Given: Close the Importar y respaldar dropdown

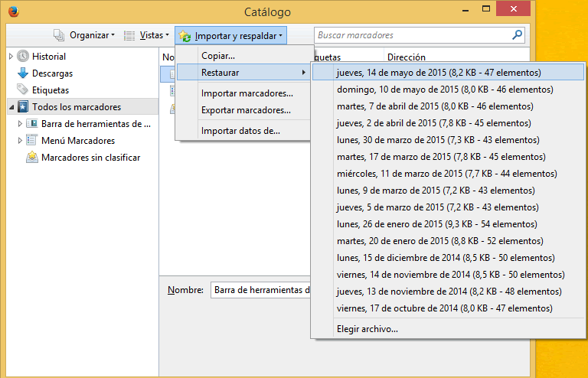Looking at the screenshot, I should point(230,36).
